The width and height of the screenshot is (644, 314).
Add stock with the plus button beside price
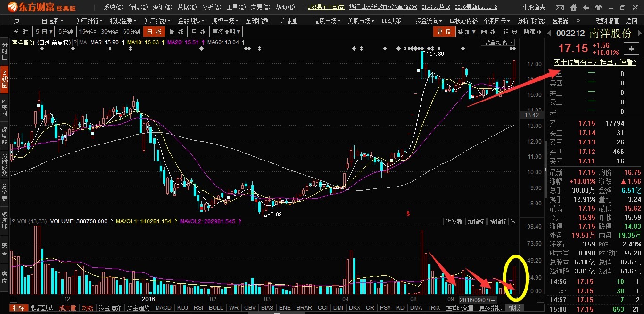pyautogui.click(x=631, y=49)
